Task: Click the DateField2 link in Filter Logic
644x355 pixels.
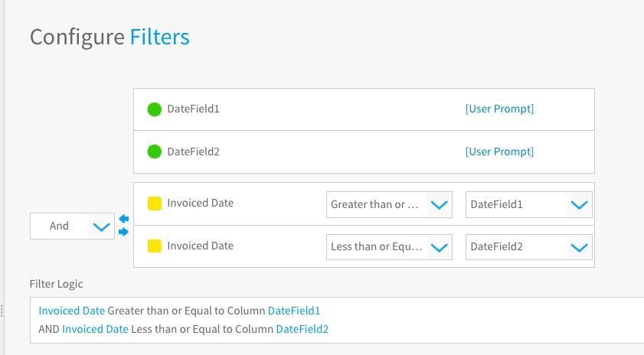Action: pyautogui.click(x=302, y=329)
